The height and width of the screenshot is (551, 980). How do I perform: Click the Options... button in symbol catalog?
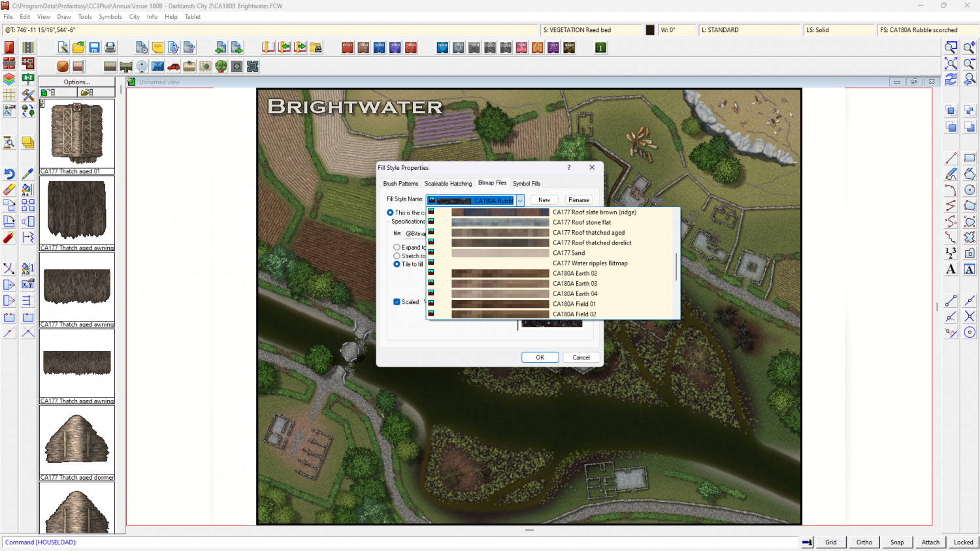[x=77, y=82]
